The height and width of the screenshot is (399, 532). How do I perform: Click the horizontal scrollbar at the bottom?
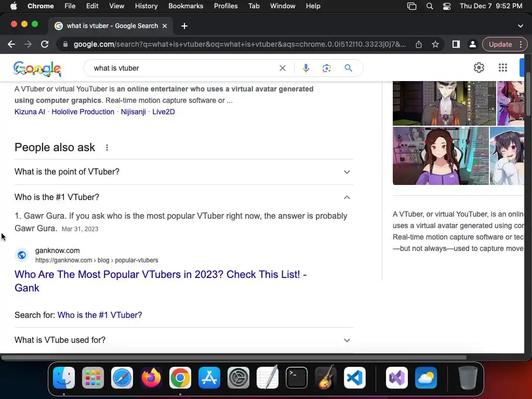click(x=233, y=357)
